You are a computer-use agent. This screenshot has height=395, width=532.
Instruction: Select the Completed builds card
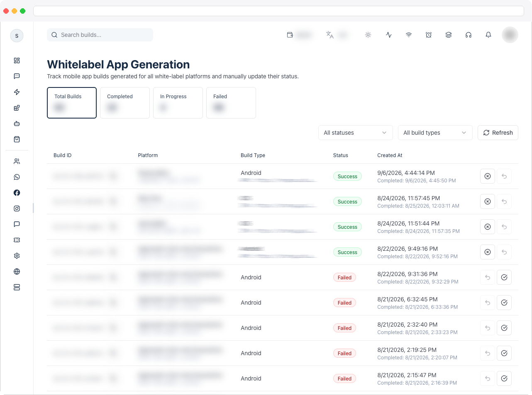(x=125, y=103)
